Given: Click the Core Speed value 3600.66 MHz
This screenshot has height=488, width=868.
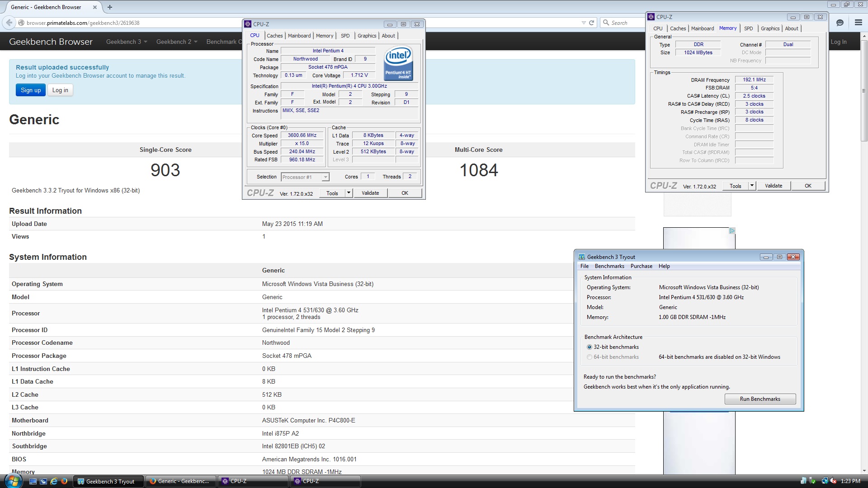Looking at the screenshot, I should tap(302, 135).
